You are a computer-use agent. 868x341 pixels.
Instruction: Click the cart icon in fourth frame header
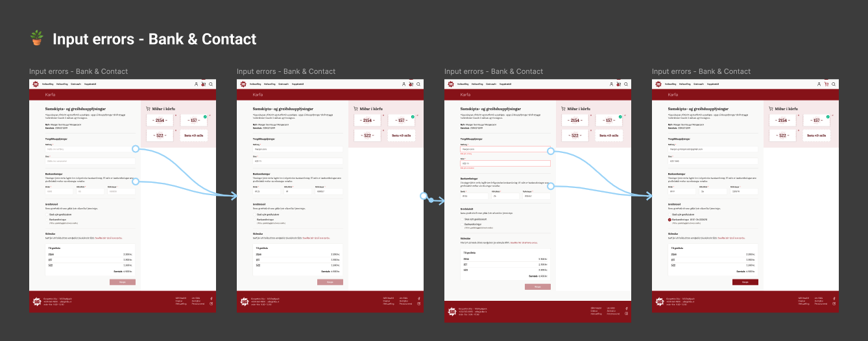pos(826,84)
